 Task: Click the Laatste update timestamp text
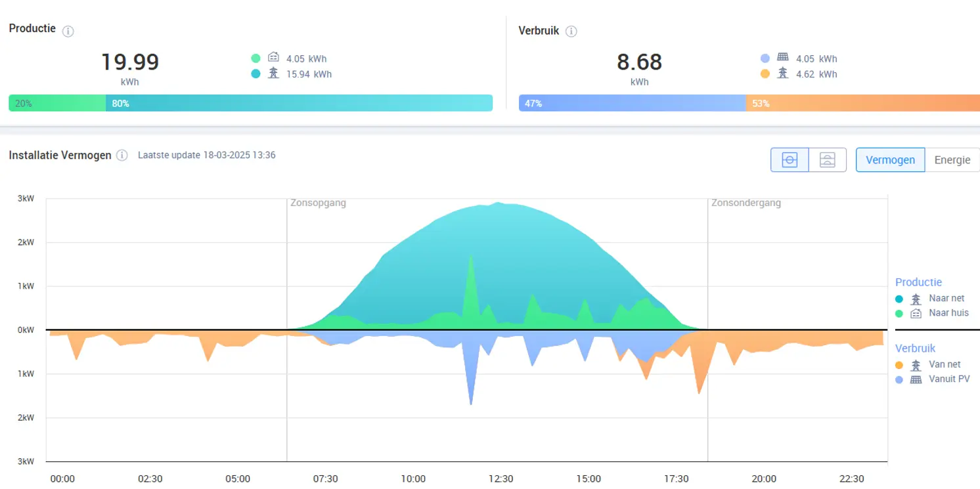pyautogui.click(x=206, y=156)
